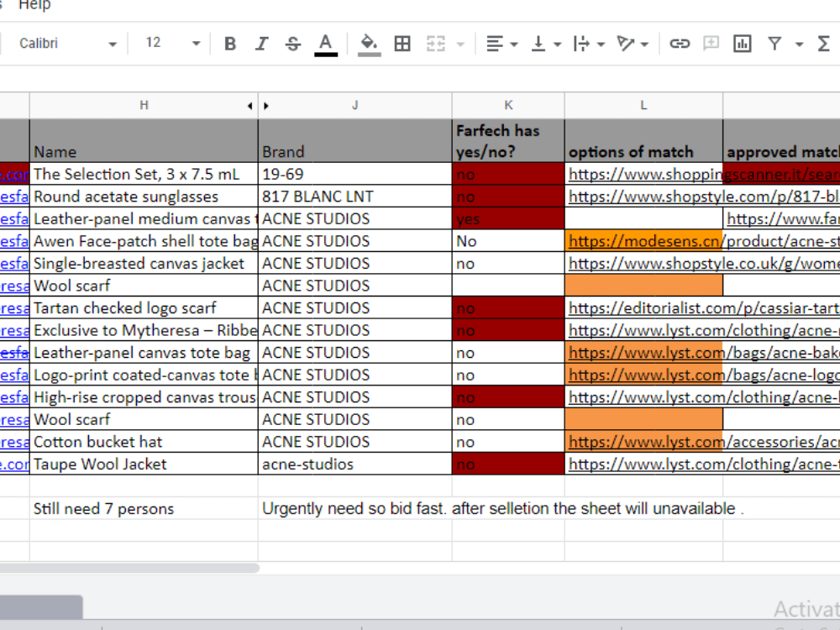This screenshot has width=840, height=630.
Task: Select the red 'yes' cell
Action: coord(508,218)
